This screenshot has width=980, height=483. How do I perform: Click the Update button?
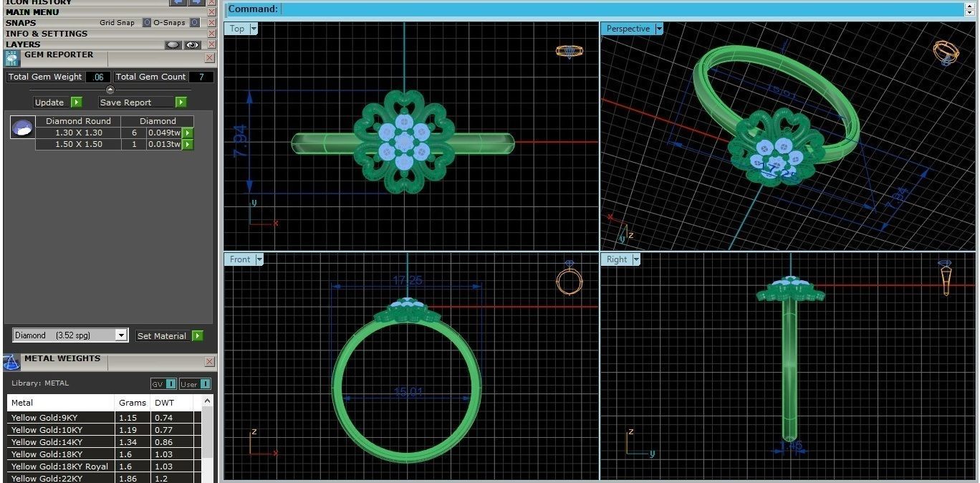coord(49,102)
